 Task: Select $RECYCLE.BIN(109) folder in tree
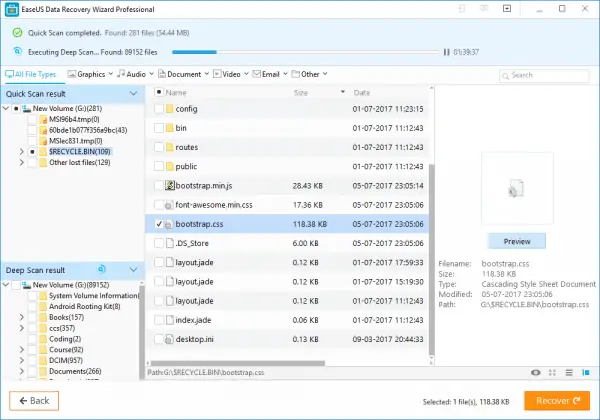click(80, 152)
